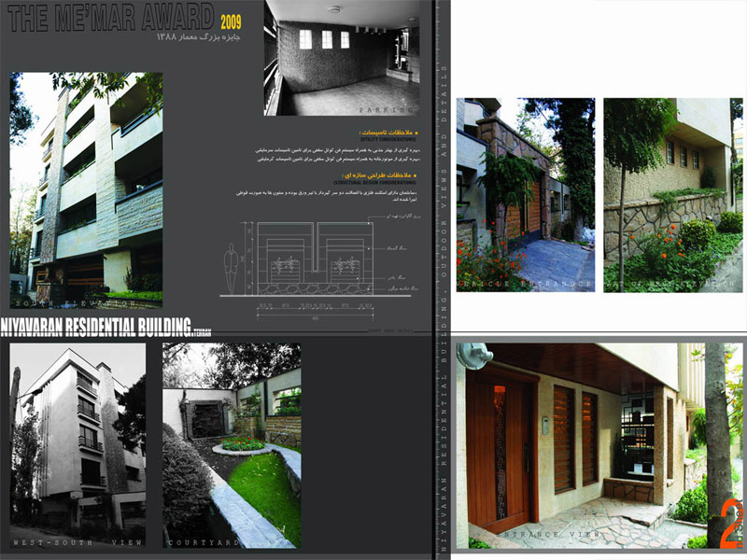
Task: Select the west-south view black-and-white photo
Action: [x=78, y=445]
